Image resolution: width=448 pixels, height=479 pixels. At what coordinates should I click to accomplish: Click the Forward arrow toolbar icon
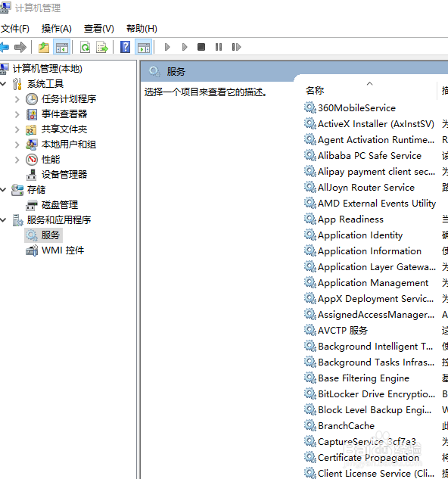click(x=20, y=47)
